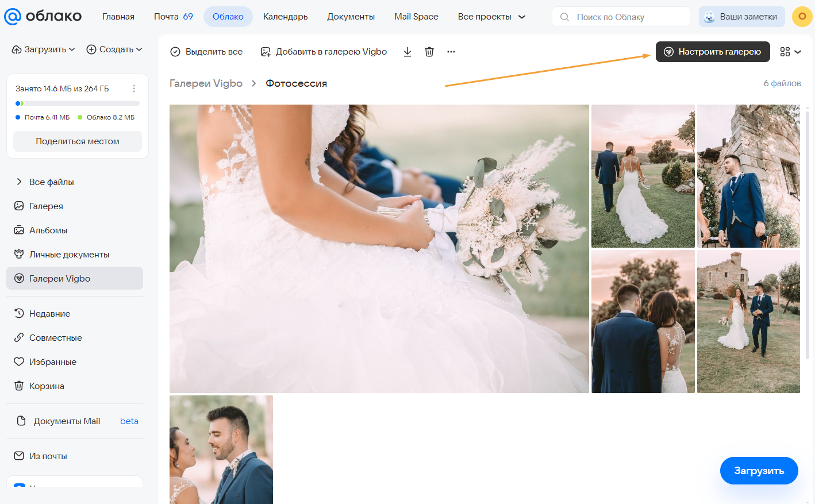This screenshot has height=504, width=815.
Task: Click Настроить галерею button
Action: pyautogui.click(x=713, y=52)
